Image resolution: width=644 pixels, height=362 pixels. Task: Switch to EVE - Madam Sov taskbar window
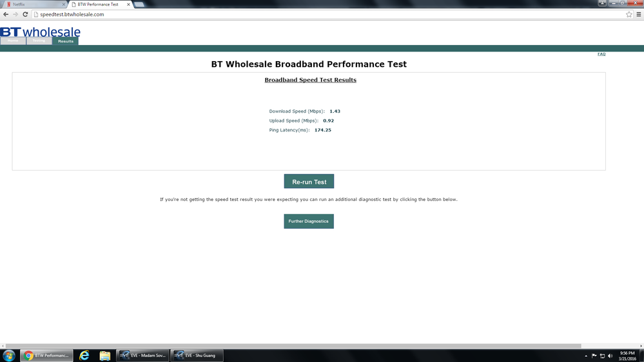click(x=143, y=356)
